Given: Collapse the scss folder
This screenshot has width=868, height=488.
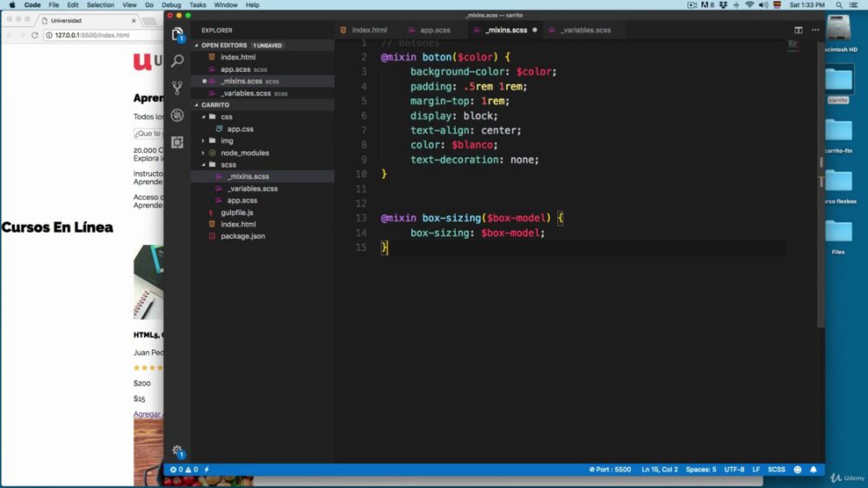Looking at the screenshot, I should [228, 165].
